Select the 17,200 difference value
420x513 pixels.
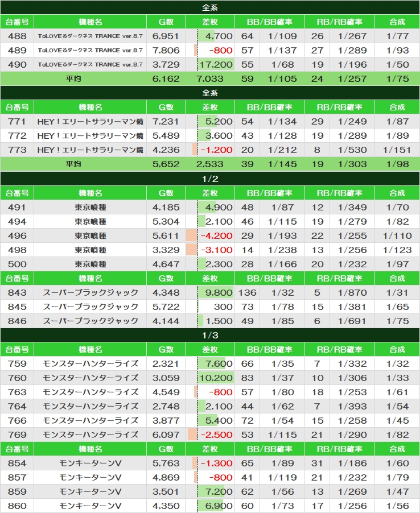click(x=216, y=64)
